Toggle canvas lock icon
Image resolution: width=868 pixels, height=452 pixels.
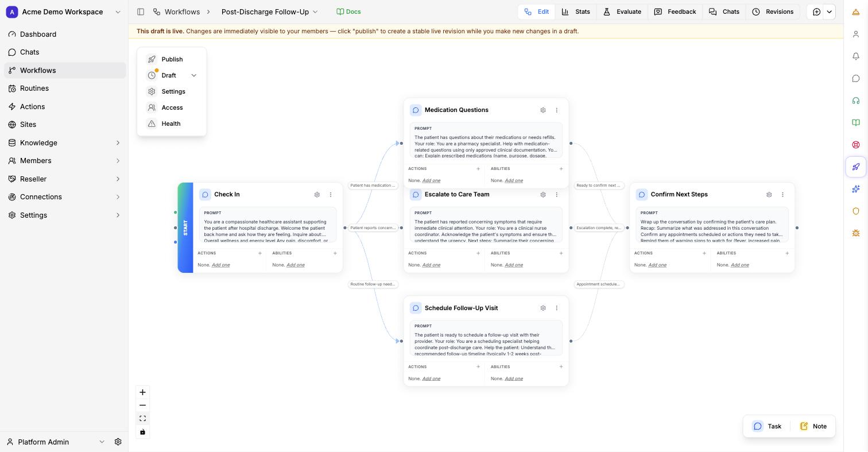click(x=142, y=432)
